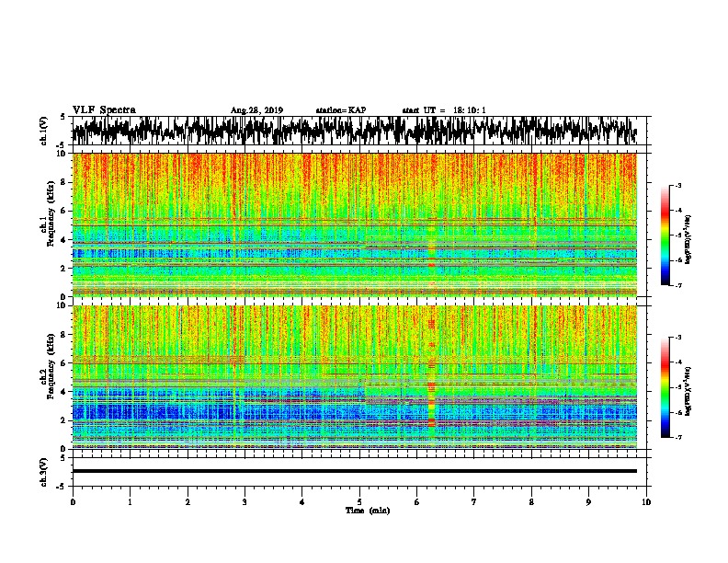
Task: Click the "10" kHz tick of ch.1 spectrogram
Action: [x=62, y=154]
